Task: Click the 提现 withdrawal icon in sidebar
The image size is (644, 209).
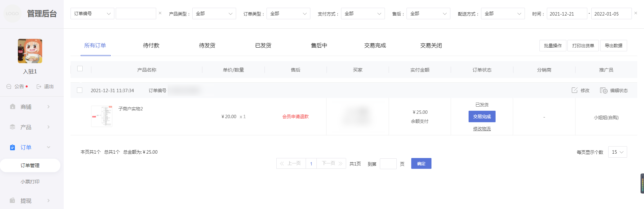Action: [12, 201]
